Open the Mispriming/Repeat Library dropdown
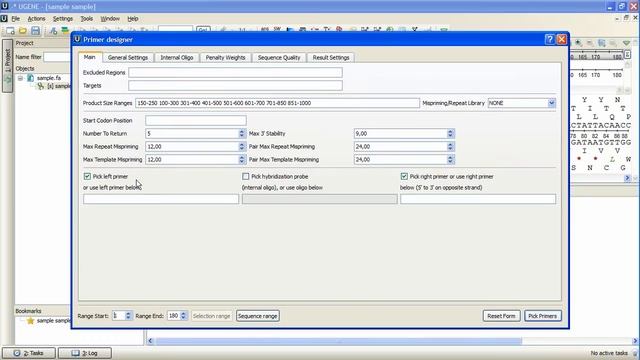The image size is (640, 360). coord(551,103)
